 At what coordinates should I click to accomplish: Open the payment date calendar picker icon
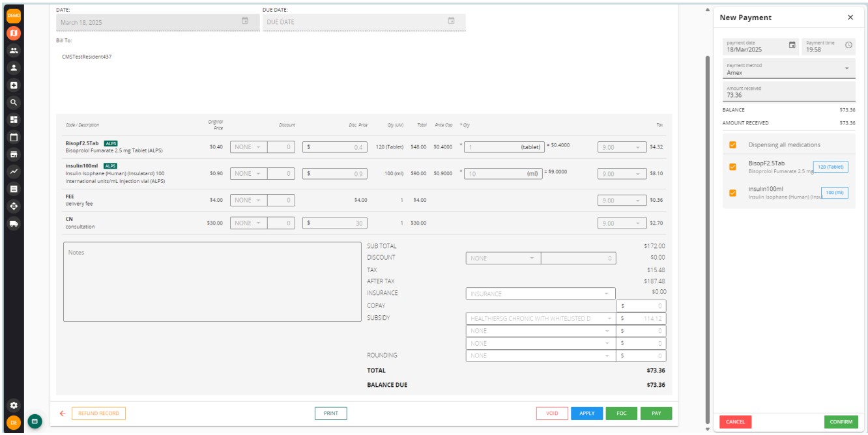[792, 45]
